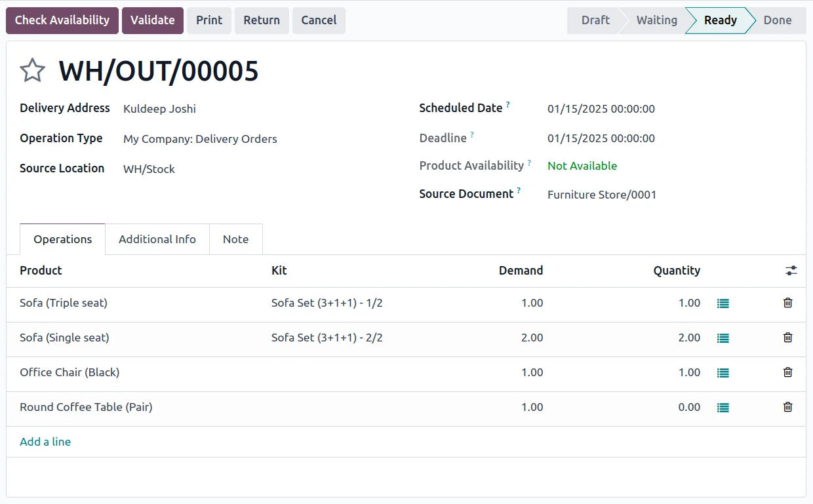This screenshot has height=504, width=813.
Task: Click the Validate button
Action: [x=152, y=20]
